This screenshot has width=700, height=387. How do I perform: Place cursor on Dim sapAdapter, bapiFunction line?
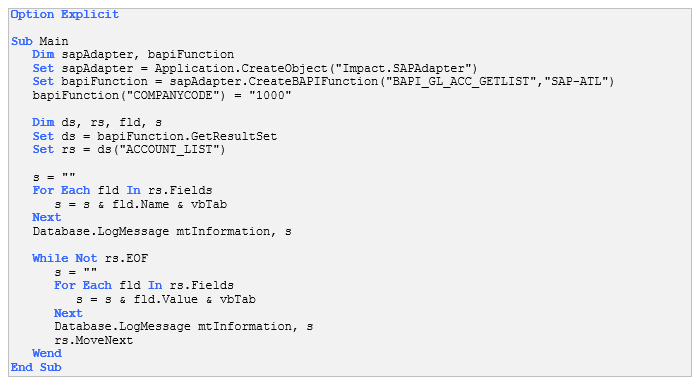(x=133, y=54)
